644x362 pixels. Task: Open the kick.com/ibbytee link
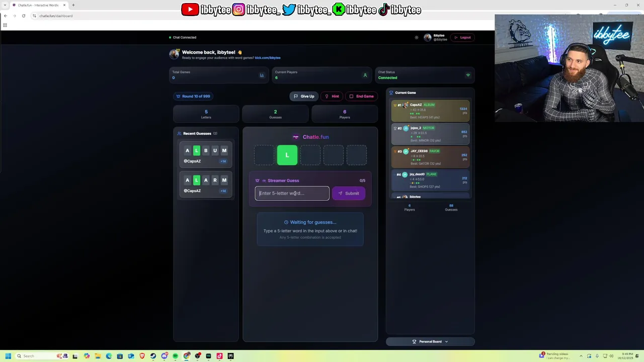[x=268, y=58]
